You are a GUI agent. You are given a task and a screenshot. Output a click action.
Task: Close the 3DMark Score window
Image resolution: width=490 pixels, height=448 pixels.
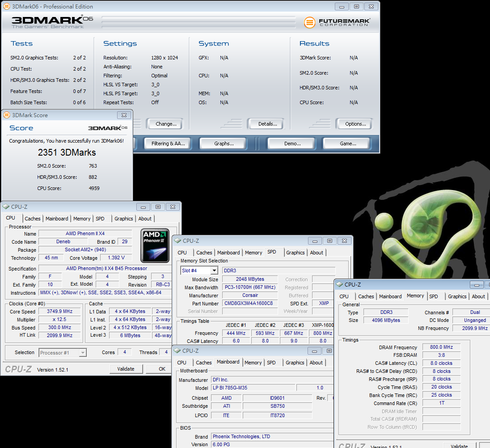(124, 115)
